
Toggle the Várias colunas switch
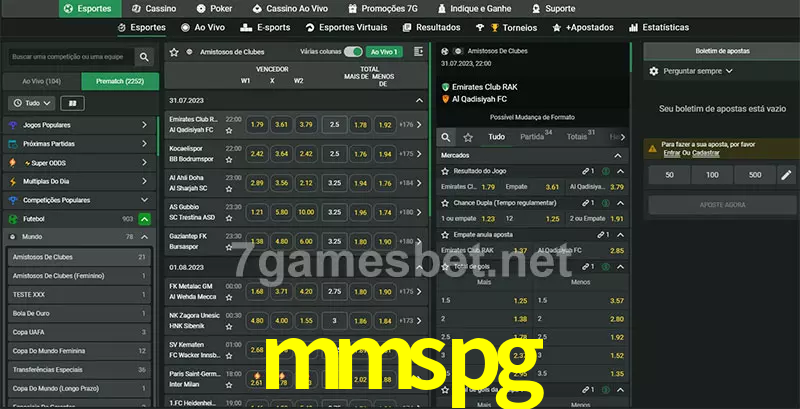coord(353,52)
